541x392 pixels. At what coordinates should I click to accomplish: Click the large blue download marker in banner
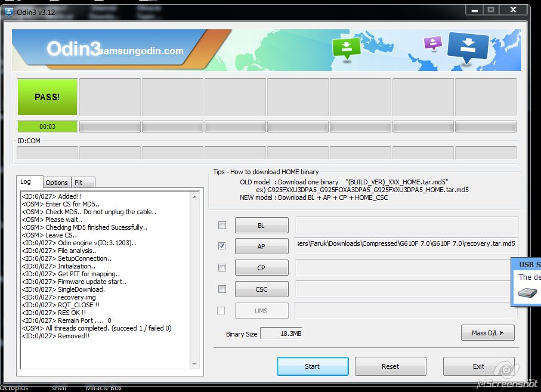click(468, 48)
